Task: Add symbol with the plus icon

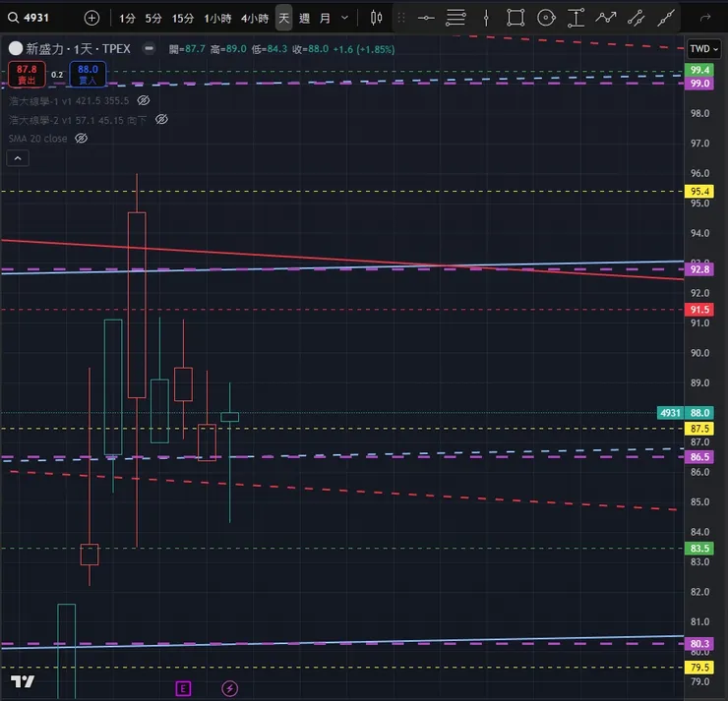Action: [91, 18]
